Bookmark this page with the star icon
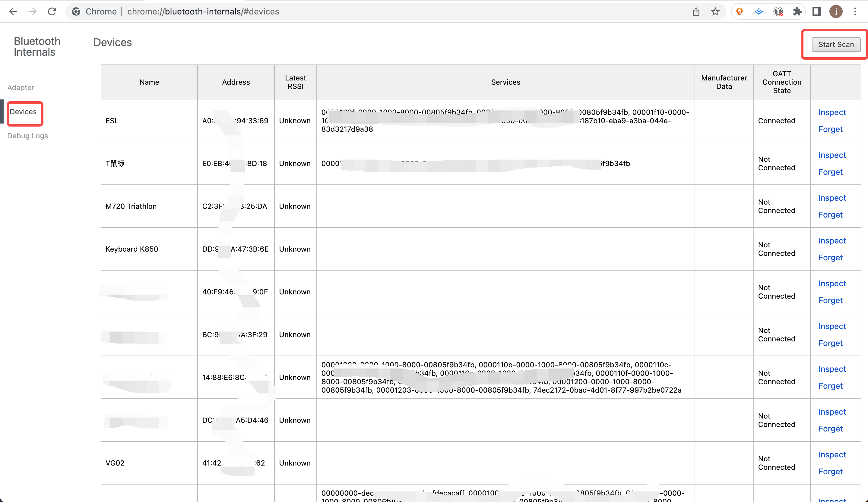Screen dimensions: 868x502 (x=715, y=11)
